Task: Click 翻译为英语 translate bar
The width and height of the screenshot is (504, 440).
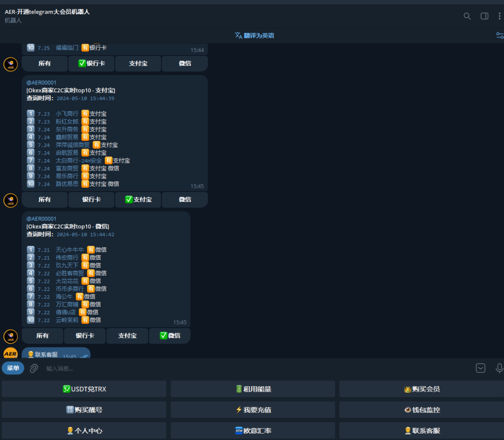Action: pos(254,35)
